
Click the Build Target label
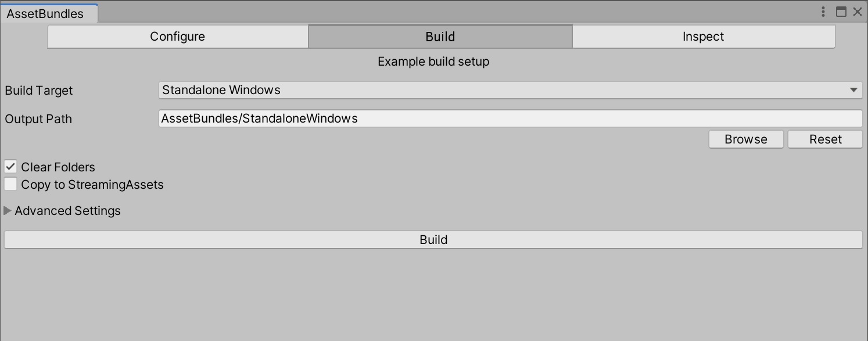(39, 91)
